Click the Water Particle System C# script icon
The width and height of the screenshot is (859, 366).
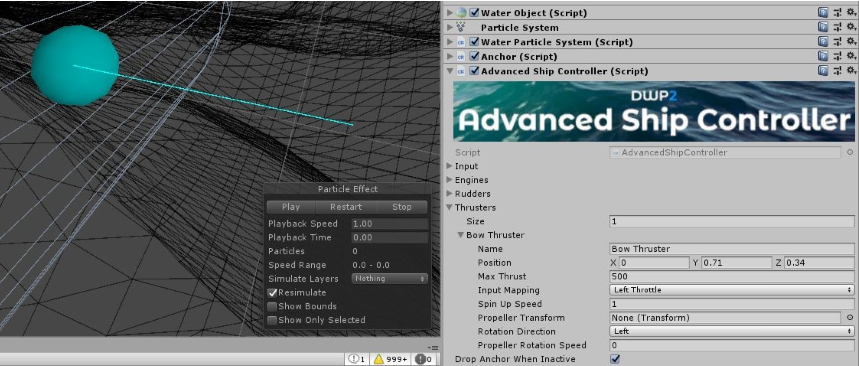461,42
